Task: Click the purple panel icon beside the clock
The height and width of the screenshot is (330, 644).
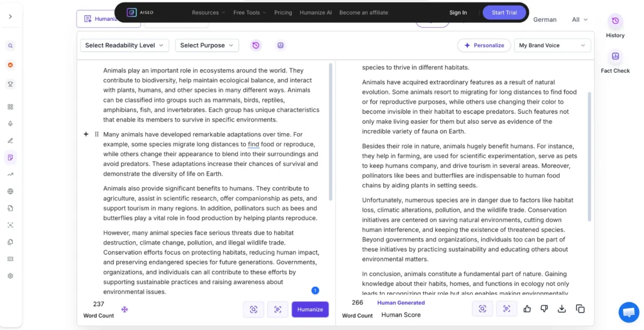Action: coord(280,45)
